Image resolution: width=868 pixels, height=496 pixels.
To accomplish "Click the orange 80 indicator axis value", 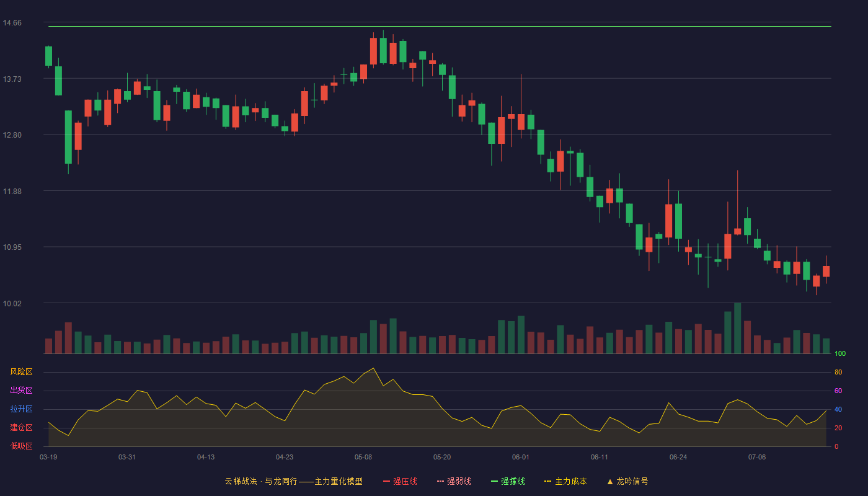I will 838,372.
